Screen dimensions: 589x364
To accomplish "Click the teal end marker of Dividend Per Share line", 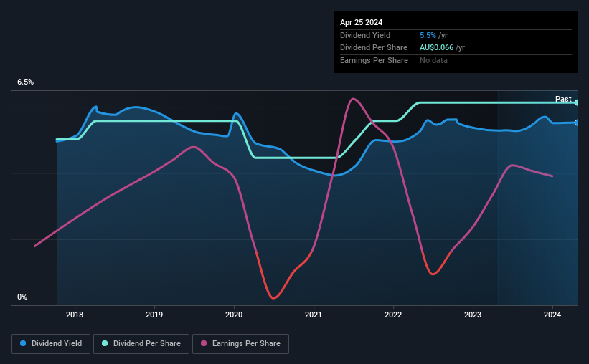I will click(x=577, y=102).
